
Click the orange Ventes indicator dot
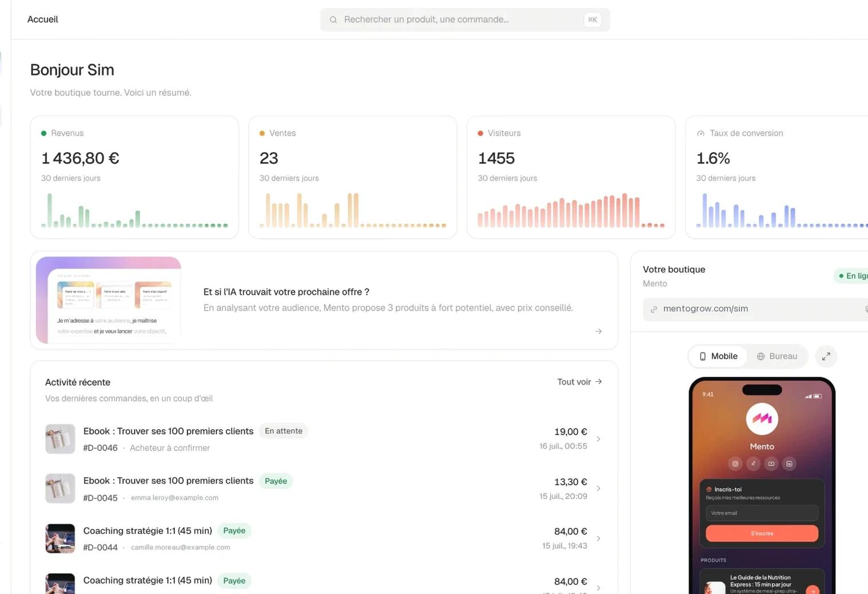[x=262, y=133]
